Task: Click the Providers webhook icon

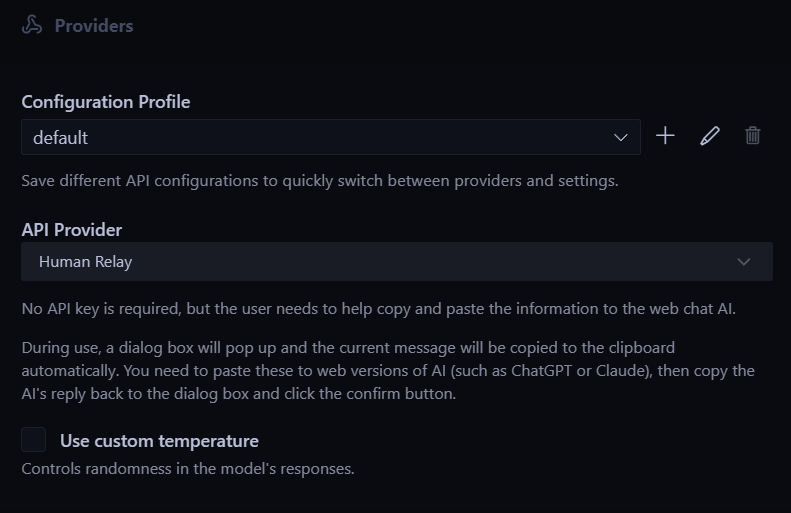Action: [32, 26]
